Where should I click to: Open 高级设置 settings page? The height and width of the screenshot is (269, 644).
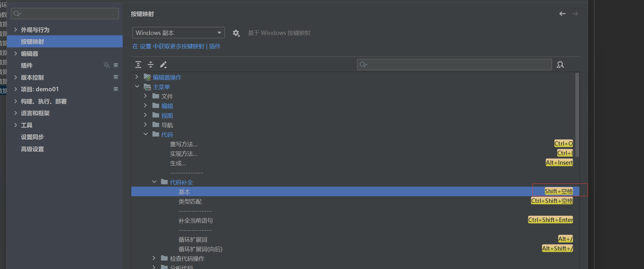coord(32,149)
